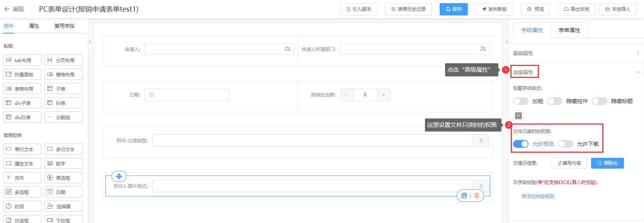
Task: Add a 属性文本 control
Action: pos(22,164)
